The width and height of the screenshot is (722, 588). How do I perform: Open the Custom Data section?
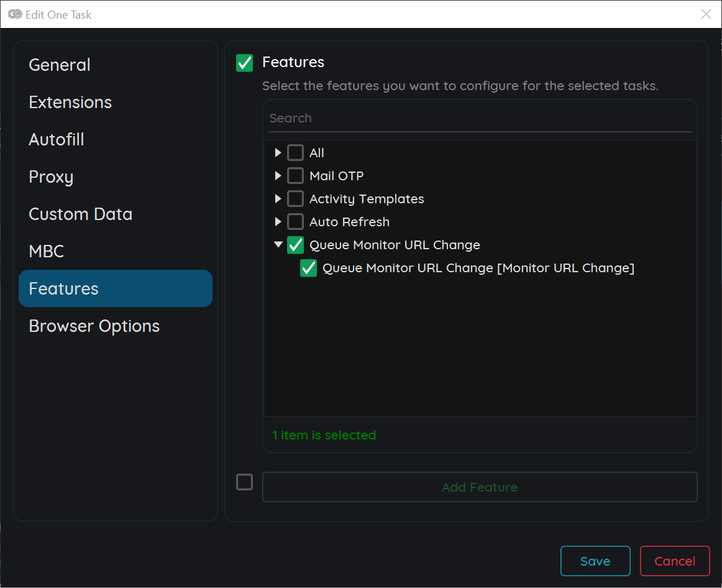pos(80,214)
